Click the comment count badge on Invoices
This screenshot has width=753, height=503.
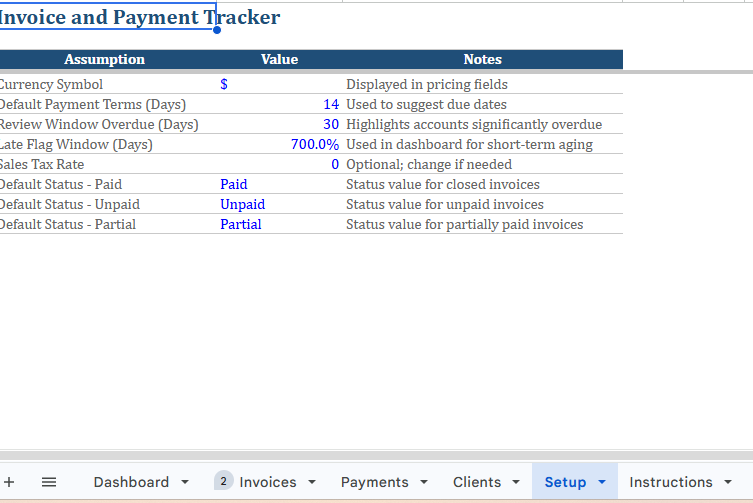pos(224,481)
